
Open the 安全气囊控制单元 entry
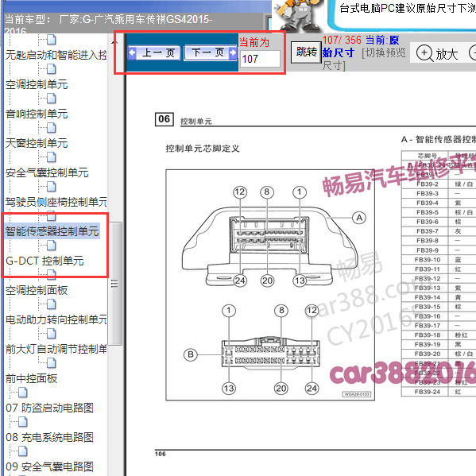pos(47,172)
